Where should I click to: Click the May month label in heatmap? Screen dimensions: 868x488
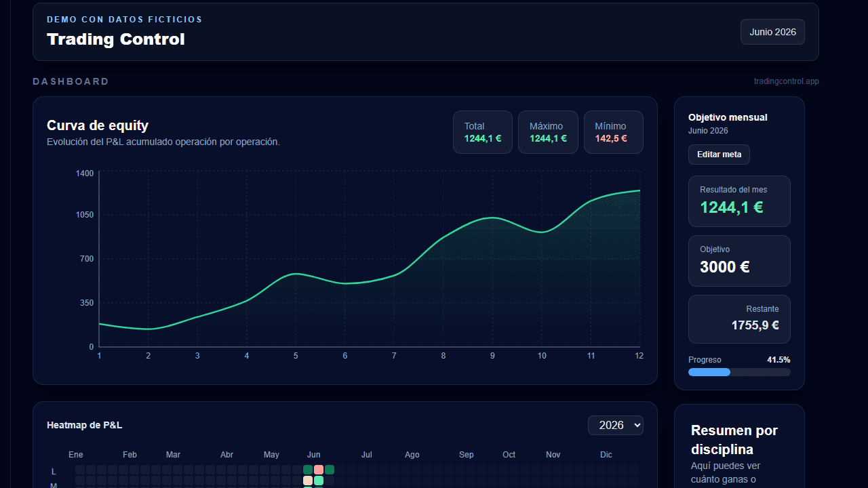coord(271,455)
